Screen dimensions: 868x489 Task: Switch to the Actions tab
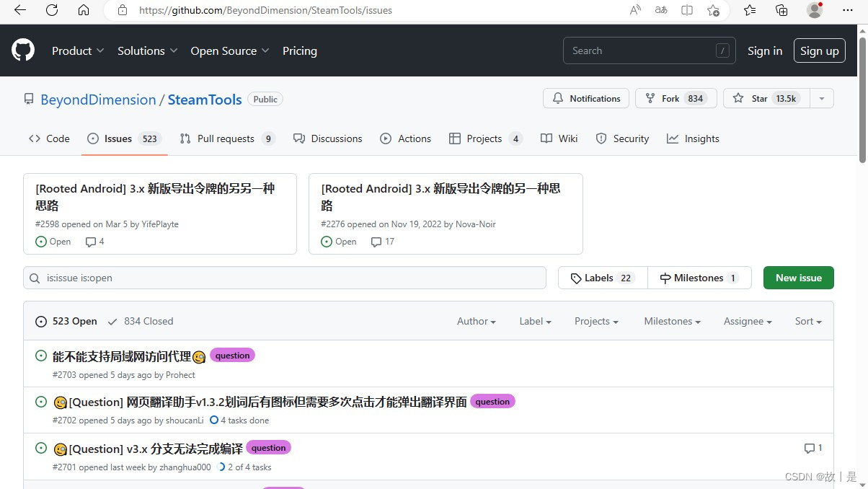tap(406, 138)
